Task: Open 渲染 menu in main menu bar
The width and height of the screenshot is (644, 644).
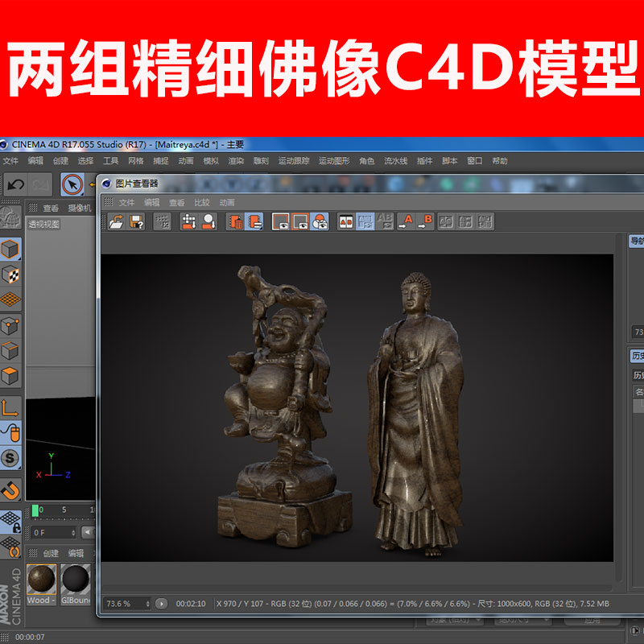Action: [236, 161]
